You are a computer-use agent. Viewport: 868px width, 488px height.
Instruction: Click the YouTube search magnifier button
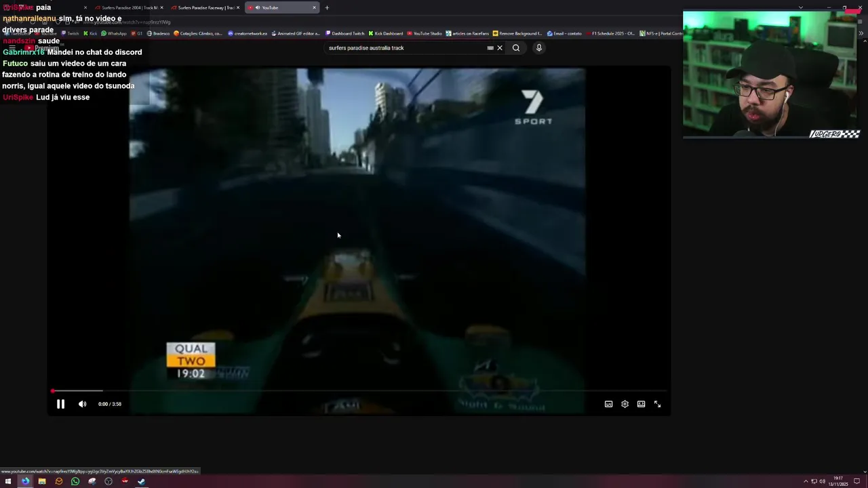516,48
